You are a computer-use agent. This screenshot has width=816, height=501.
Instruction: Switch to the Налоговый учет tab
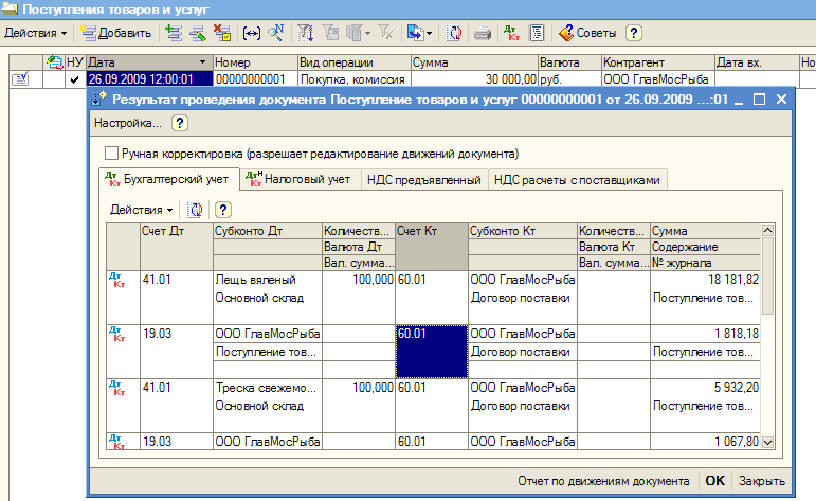pos(296,180)
